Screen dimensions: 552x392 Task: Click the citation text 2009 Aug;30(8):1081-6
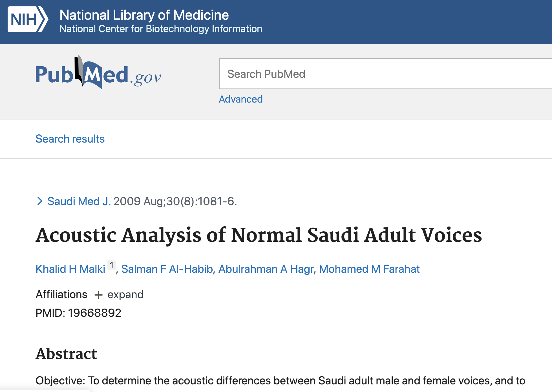(175, 201)
